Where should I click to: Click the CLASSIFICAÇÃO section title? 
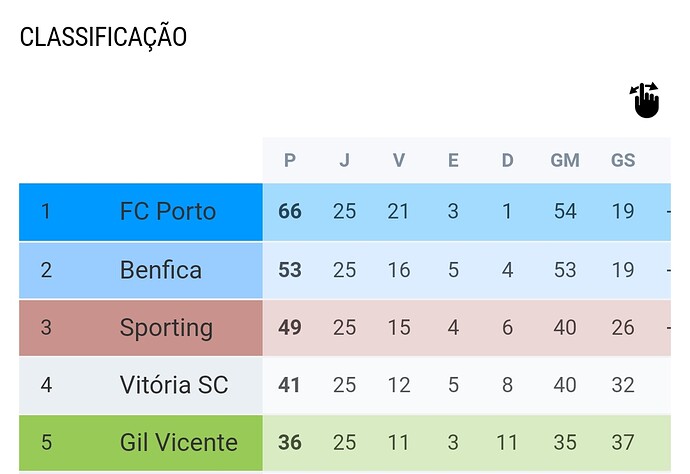pyautogui.click(x=103, y=38)
